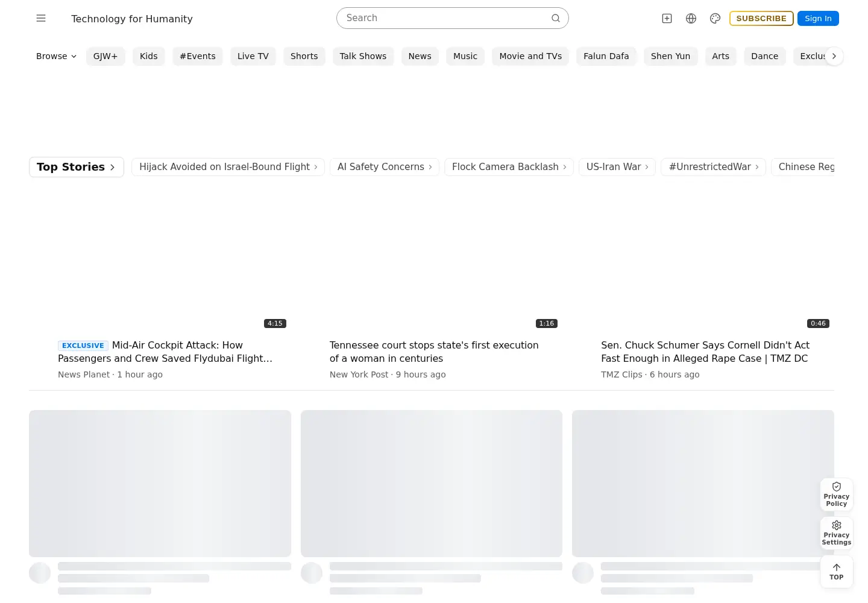Screen dimensions: 868x603
Task: Click the upload plus icon in header
Action: 667,19
